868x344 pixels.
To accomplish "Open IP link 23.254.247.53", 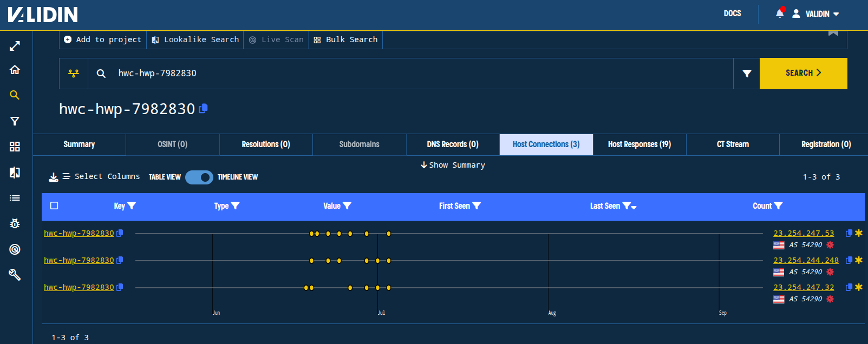I will pos(804,233).
